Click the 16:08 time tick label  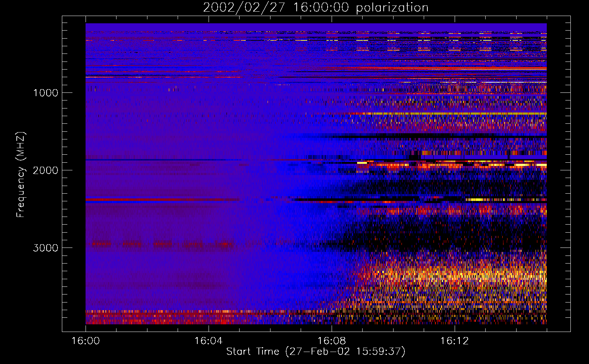(332, 341)
